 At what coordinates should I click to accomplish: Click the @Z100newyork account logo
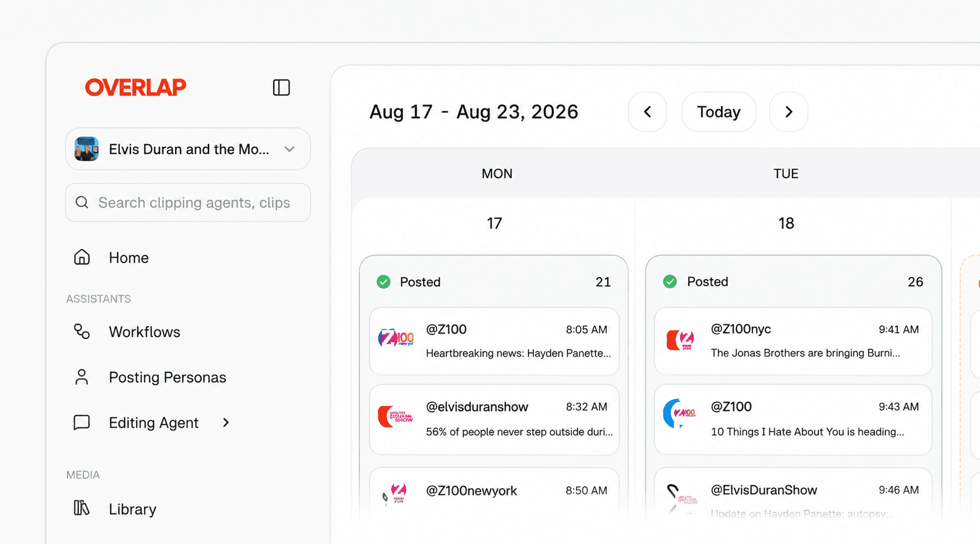click(394, 494)
